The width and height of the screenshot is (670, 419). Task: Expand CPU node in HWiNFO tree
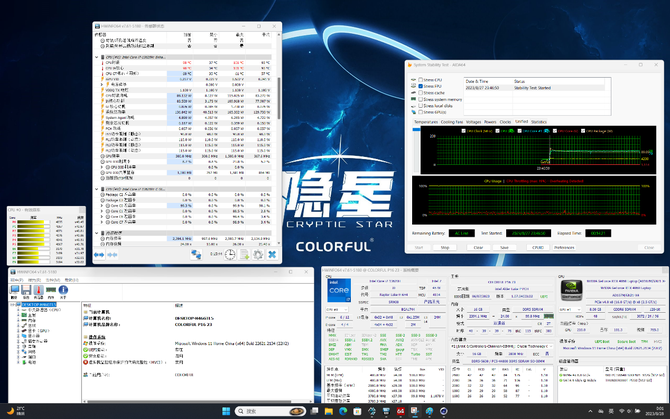[x=18, y=310]
